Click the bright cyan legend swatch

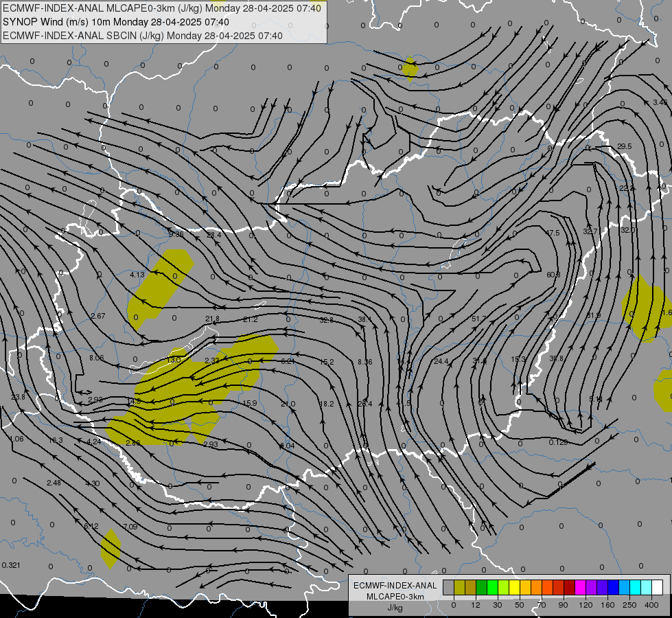tap(636, 588)
